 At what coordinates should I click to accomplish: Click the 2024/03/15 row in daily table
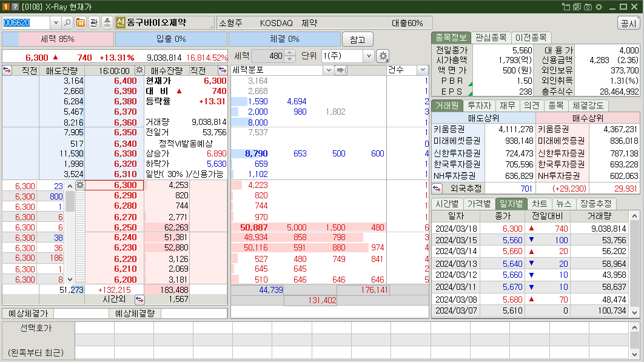point(530,240)
